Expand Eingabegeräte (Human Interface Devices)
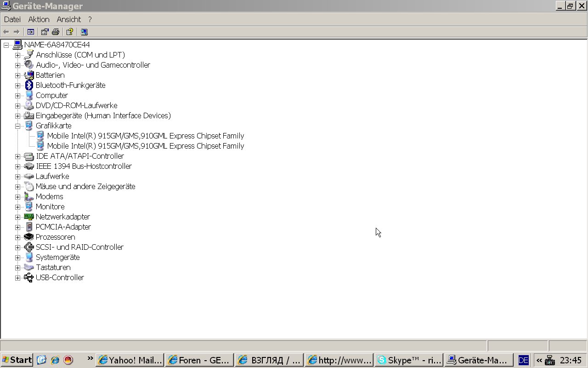This screenshot has height=368, width=588. 17,116
